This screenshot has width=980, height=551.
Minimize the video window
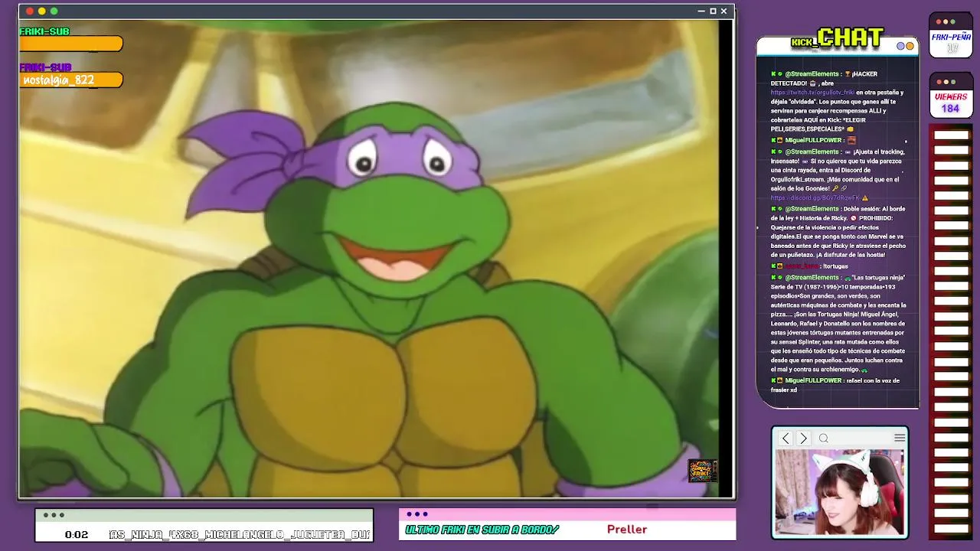pyautogui.click(x=701, y=11)
